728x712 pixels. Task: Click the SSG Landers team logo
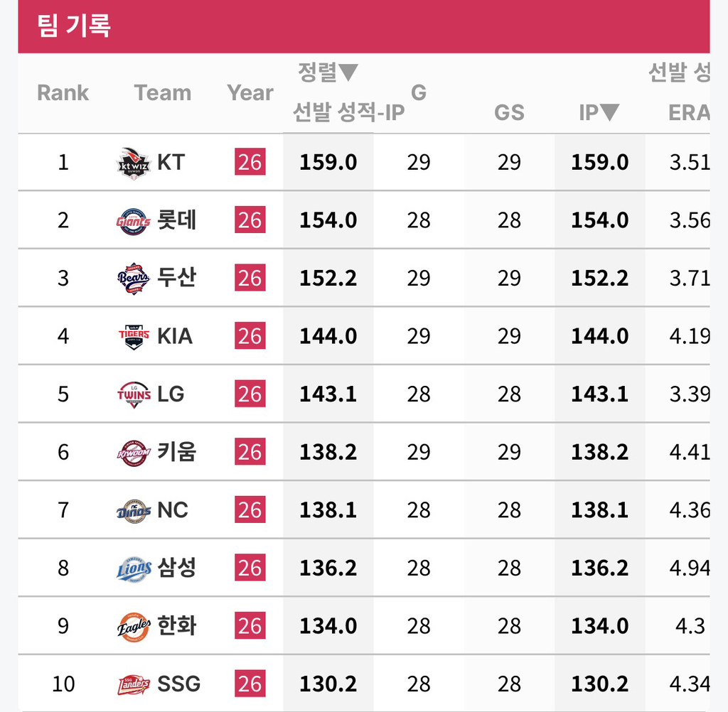click(x=134, y=684)
